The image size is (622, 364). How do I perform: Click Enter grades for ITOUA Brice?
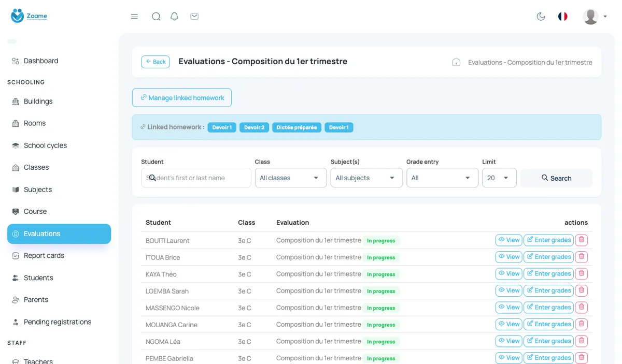[x=549, y=257]
